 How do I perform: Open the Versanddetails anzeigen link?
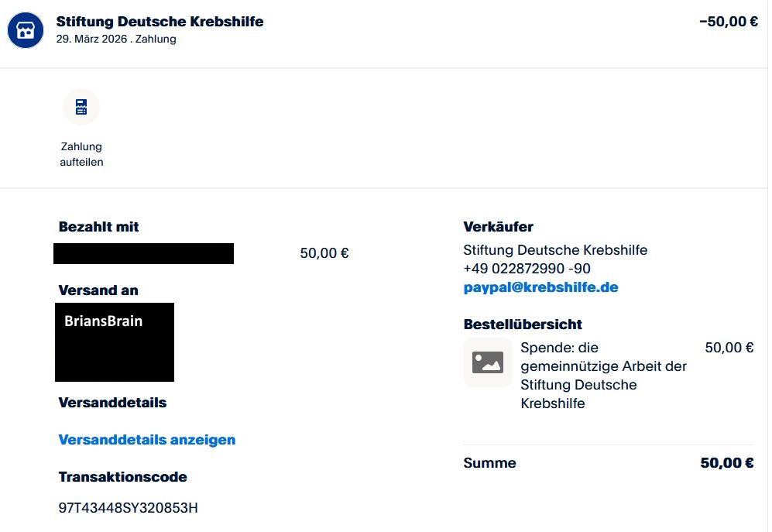[147, 440]
